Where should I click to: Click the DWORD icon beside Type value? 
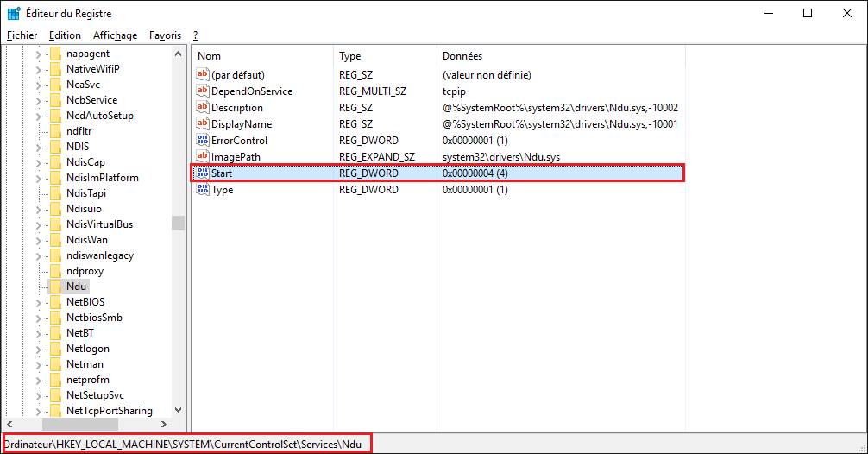pos(203,190)
